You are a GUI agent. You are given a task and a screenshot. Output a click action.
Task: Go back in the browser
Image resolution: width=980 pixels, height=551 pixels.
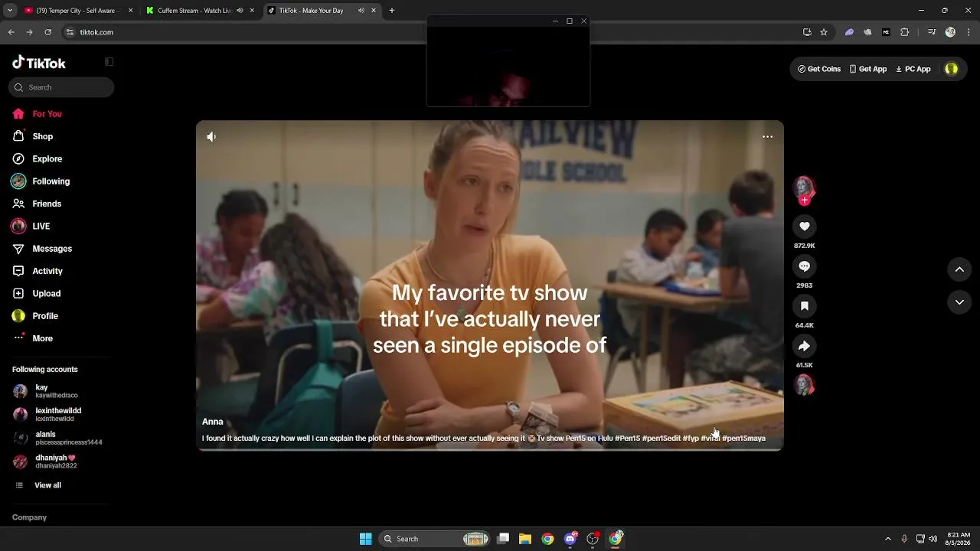point(11,32)
